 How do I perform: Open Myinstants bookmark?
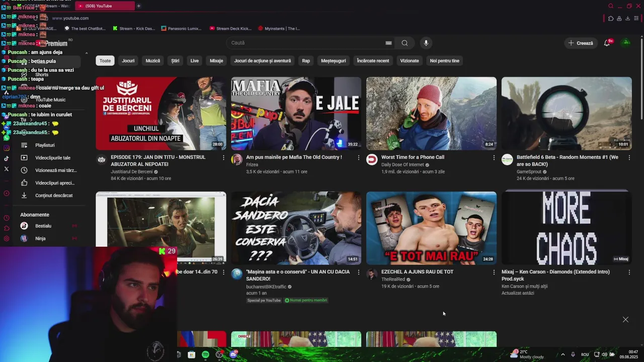[x=279, y=29]
